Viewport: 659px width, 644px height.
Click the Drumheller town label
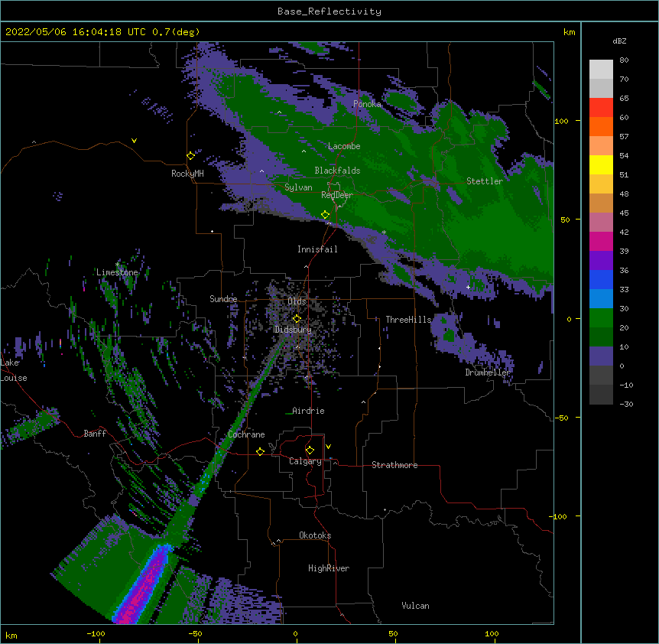tap(488, 372)
